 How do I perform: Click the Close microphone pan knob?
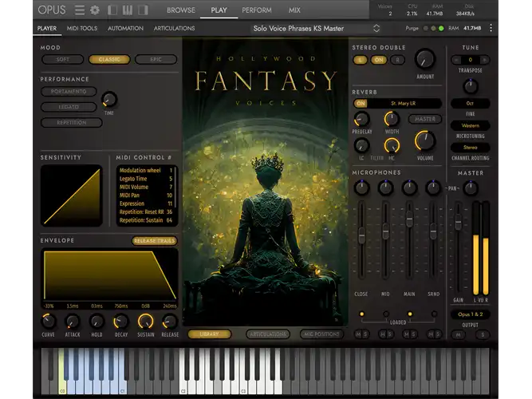click(361, 188)
